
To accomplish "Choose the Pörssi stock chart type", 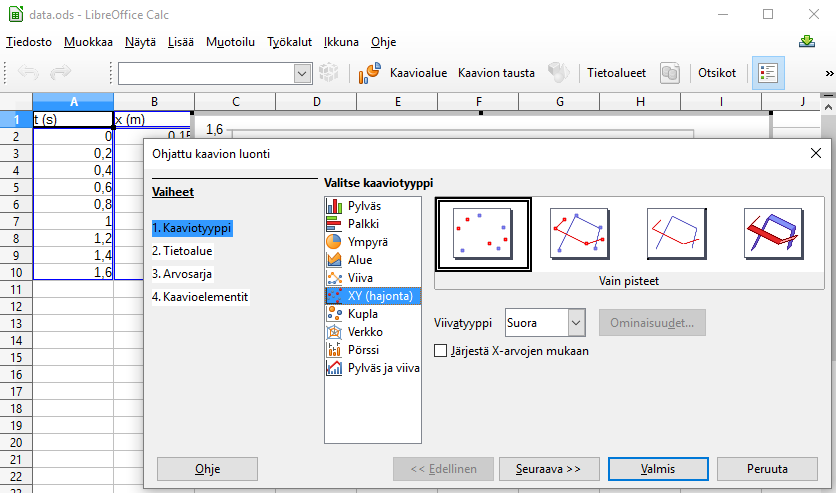I will [x=363, y=349].
